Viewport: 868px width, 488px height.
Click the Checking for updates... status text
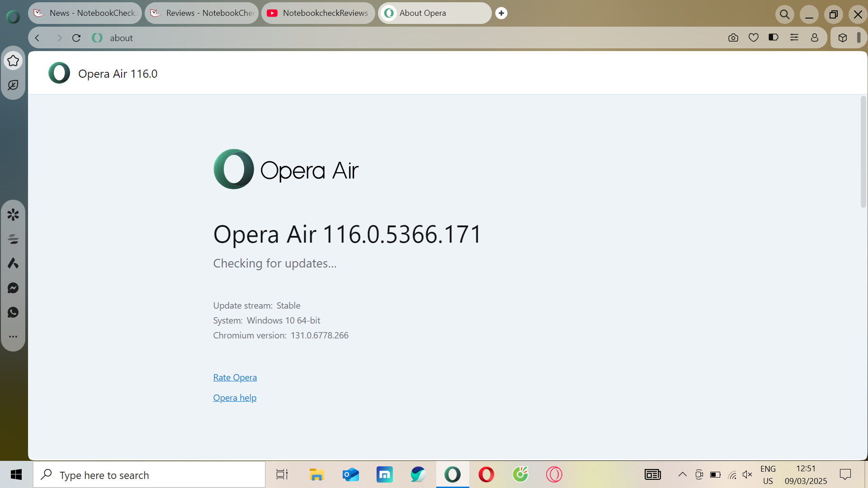point(275,263)
